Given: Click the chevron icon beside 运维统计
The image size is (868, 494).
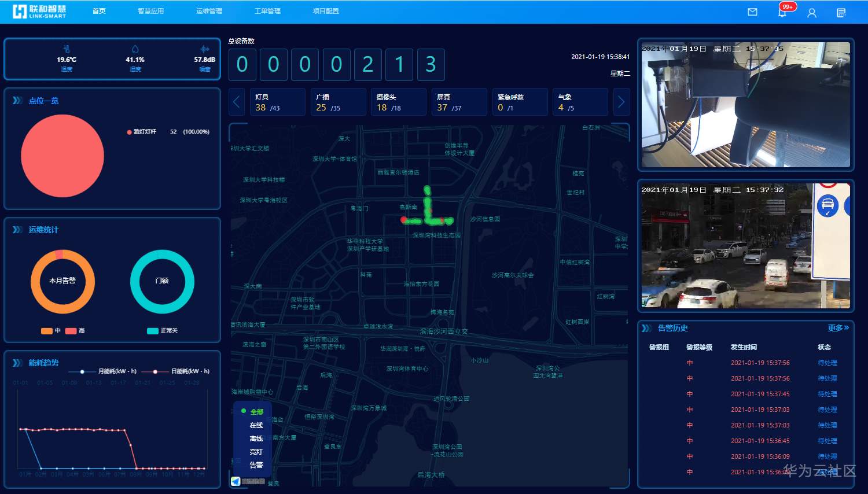Looking at the screenshot, I should coord(17,230).
